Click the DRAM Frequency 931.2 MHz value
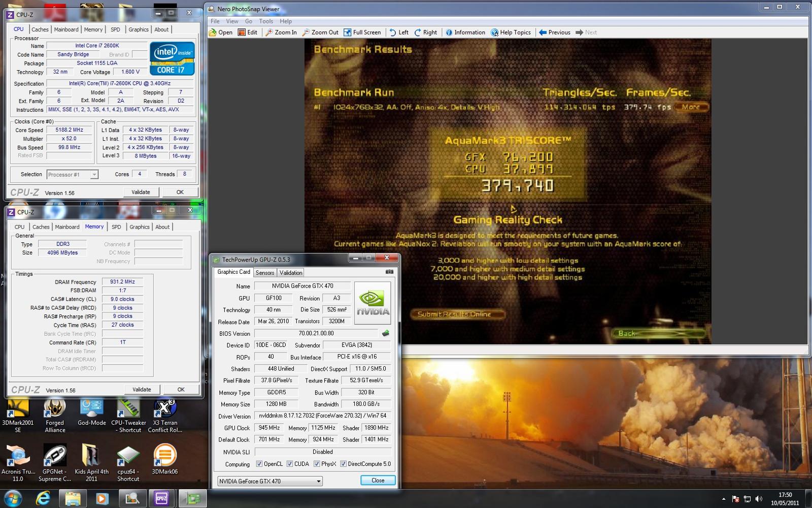 tap(123, 282)
